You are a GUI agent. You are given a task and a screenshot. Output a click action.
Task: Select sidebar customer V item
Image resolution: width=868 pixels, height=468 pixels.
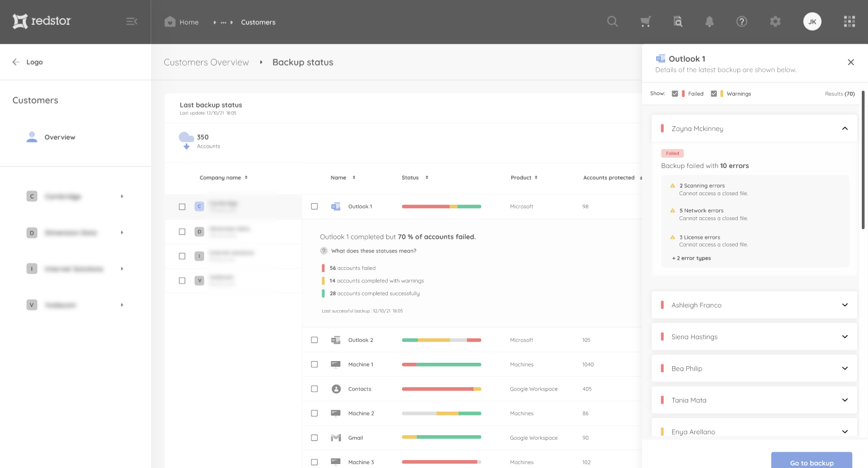[75, 305]
